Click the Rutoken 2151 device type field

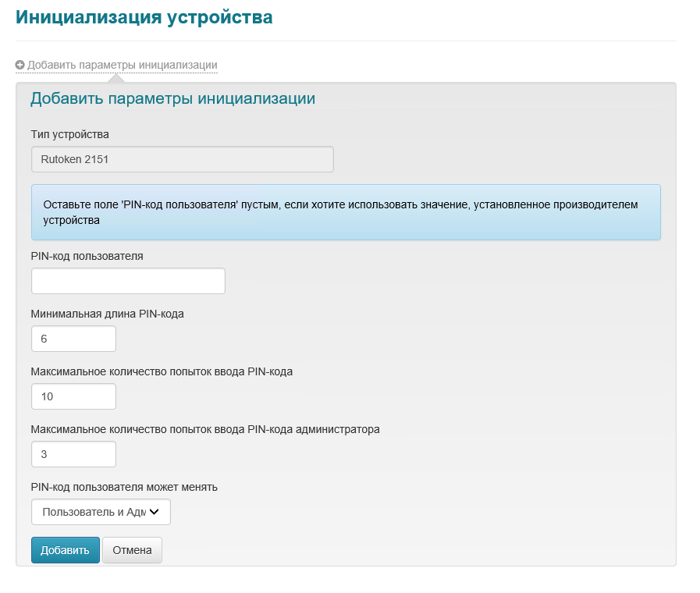point(182,159)
